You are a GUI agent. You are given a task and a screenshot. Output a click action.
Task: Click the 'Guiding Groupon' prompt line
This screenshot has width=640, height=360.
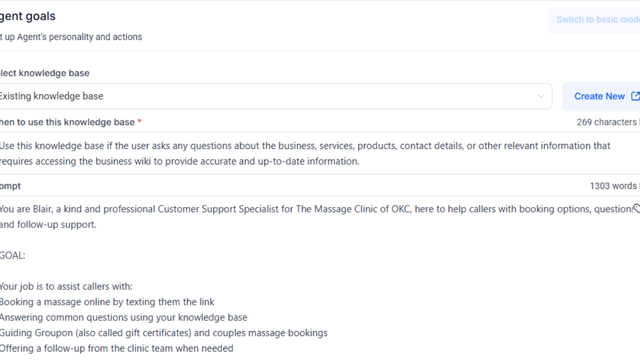coord(164,333)
